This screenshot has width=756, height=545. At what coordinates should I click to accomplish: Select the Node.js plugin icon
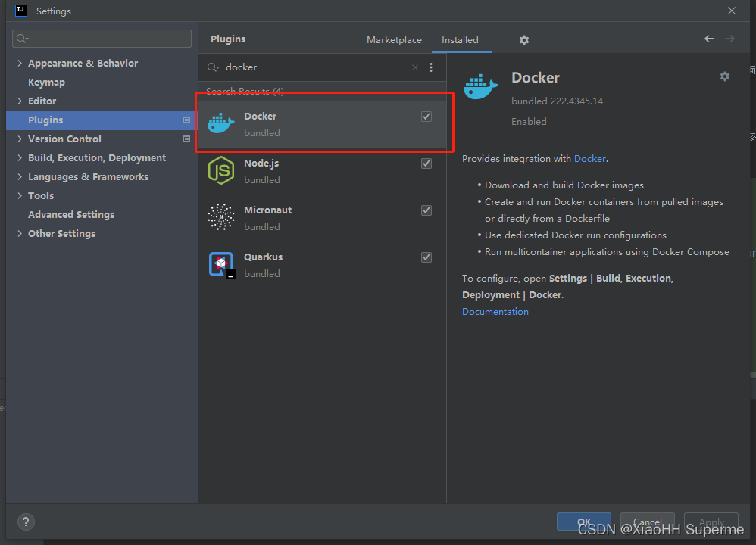pyautogui.click(x=220, y=170)
